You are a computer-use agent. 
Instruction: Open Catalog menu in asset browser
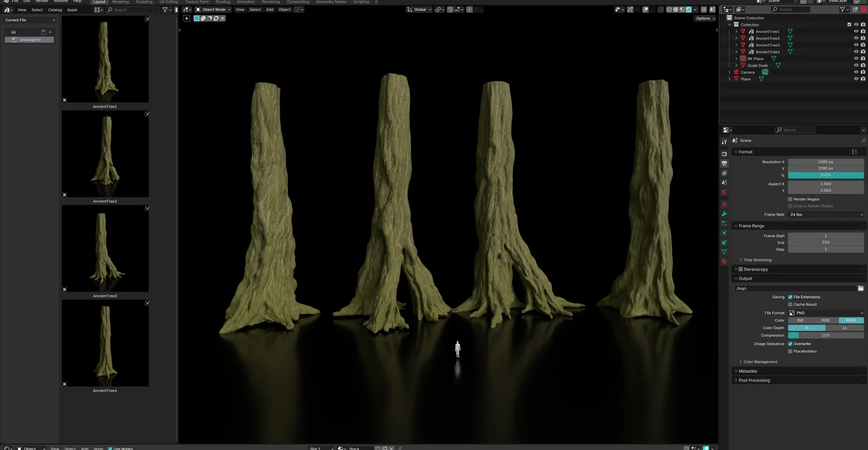tap(55, 10)
